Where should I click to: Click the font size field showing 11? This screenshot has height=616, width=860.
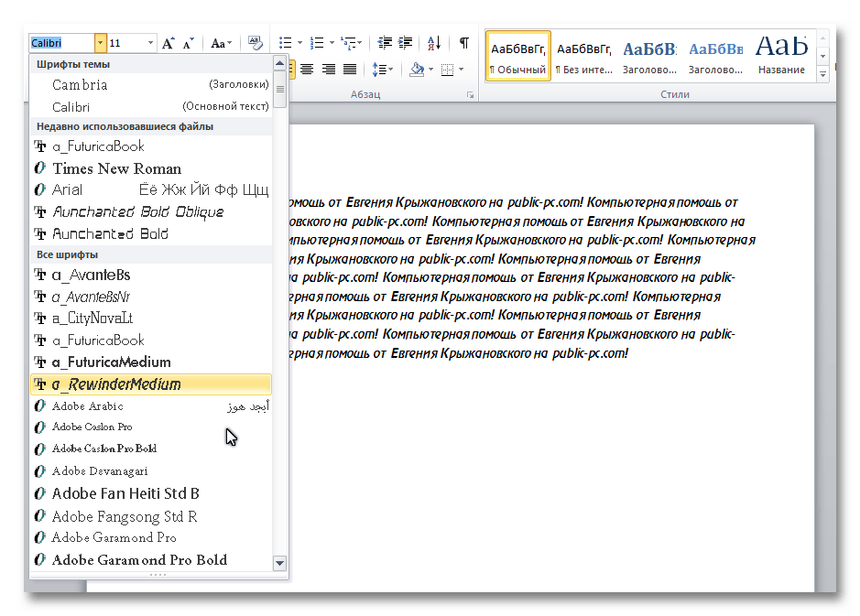tap(126, 43)
